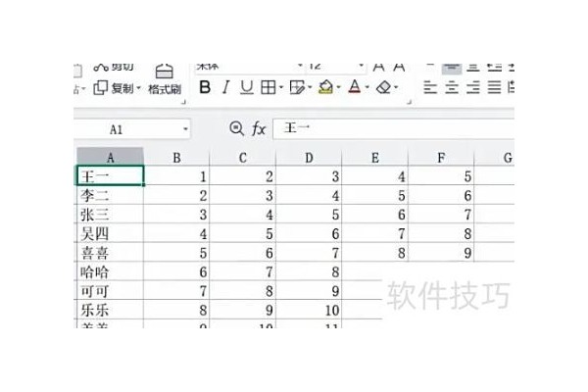The width and height of the screenshot is (588, 392).
Task: Select cell containing 哈哈
Action: [110, 271]
